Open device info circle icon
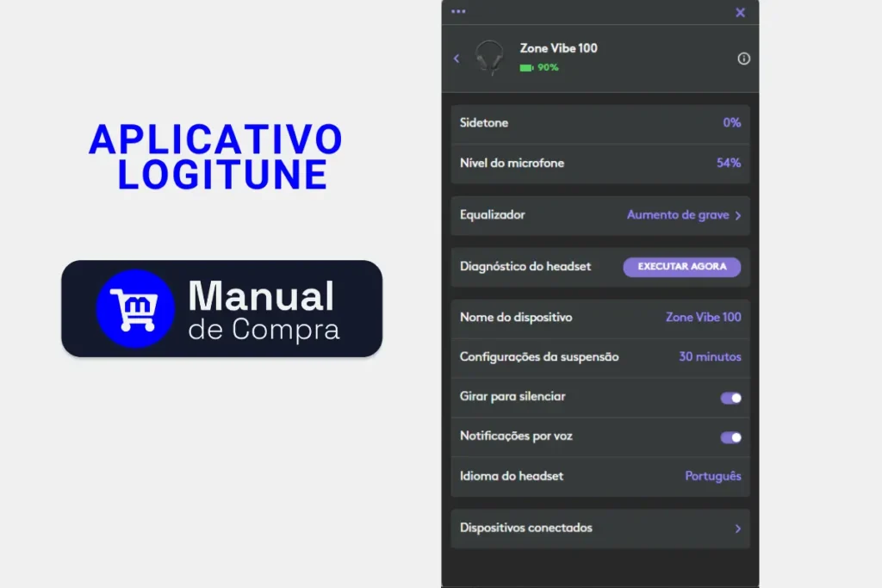 point(743,59)
